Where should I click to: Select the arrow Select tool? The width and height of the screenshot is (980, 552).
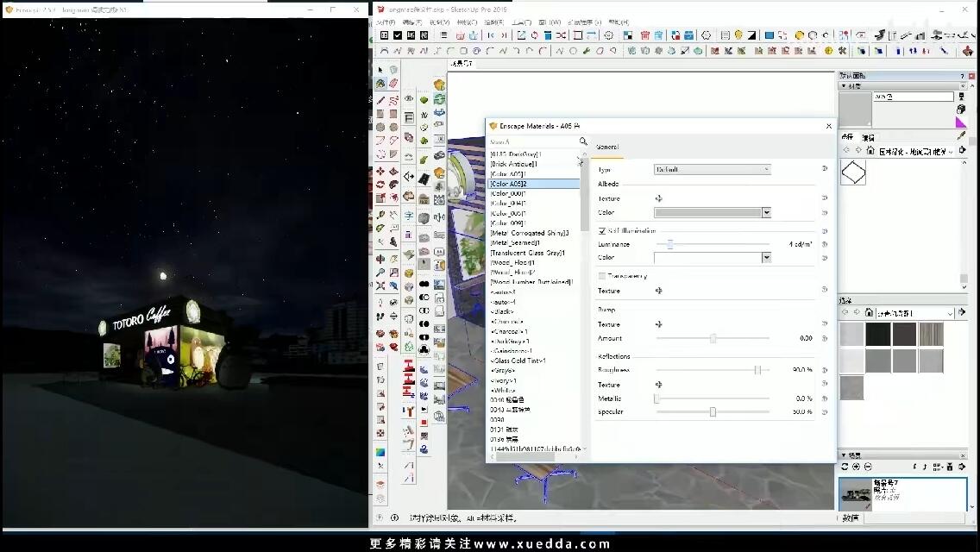(380, 70)
